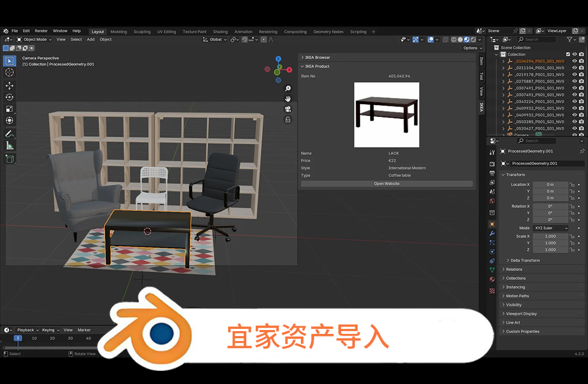The width and height of the screenshot is (588, 384).
Task: Switch to the Geometry Nodes workspace tab
Action: coord(328,32)
